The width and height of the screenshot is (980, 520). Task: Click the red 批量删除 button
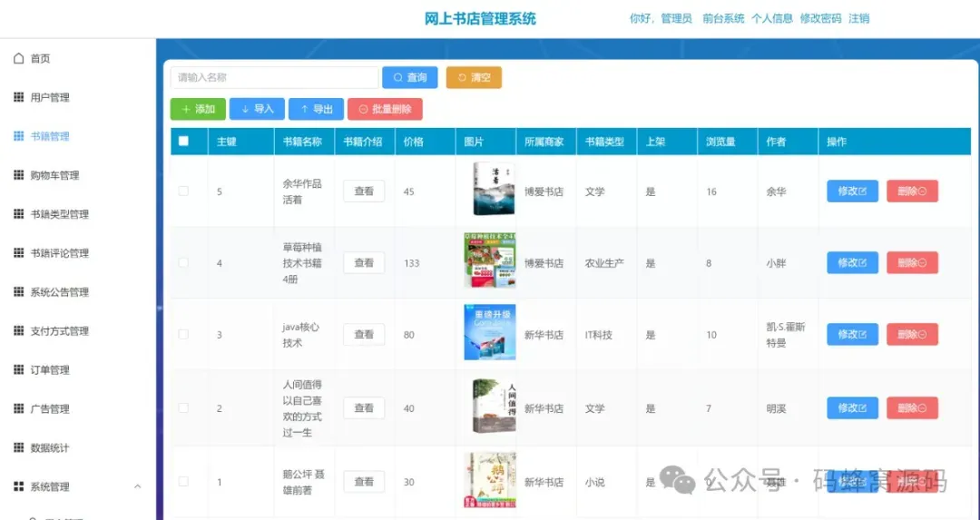pyautogui.click(x=385, y=109)
